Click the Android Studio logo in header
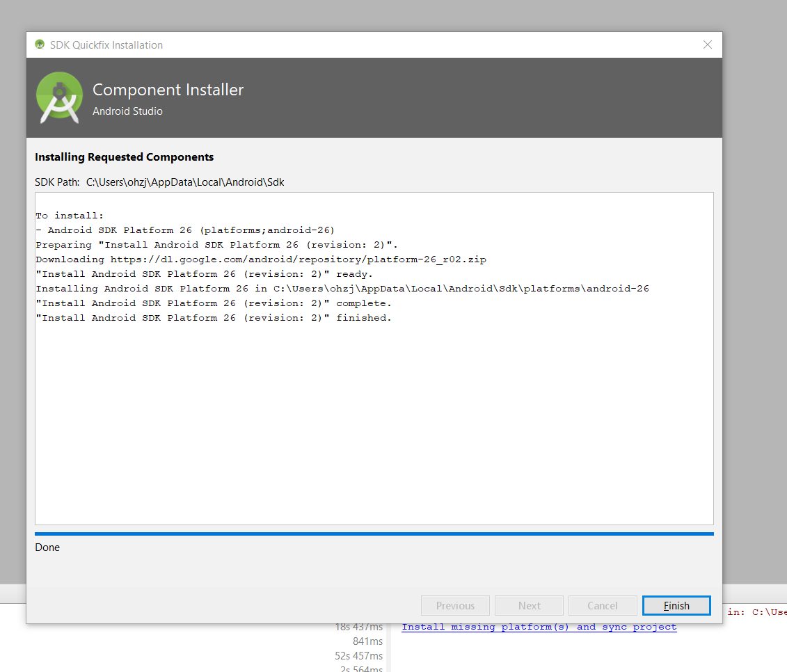The image size is (787, 672). (59, 97)
